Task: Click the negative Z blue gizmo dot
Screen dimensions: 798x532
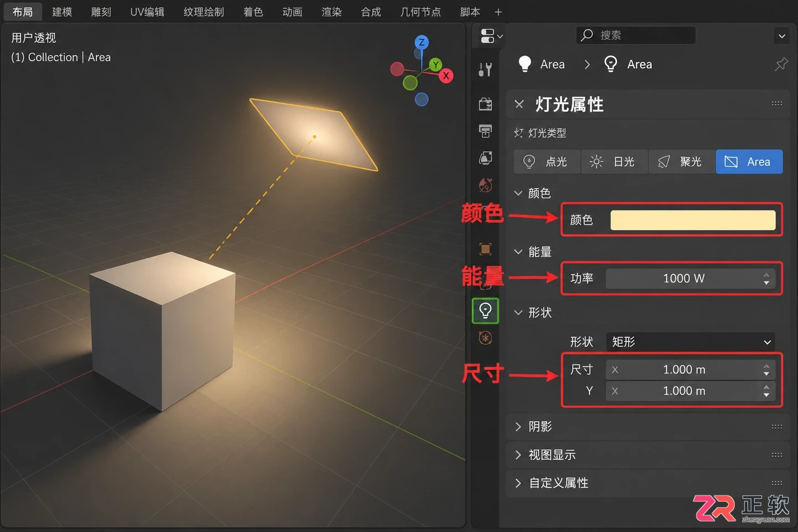Action: pos(422,99)
